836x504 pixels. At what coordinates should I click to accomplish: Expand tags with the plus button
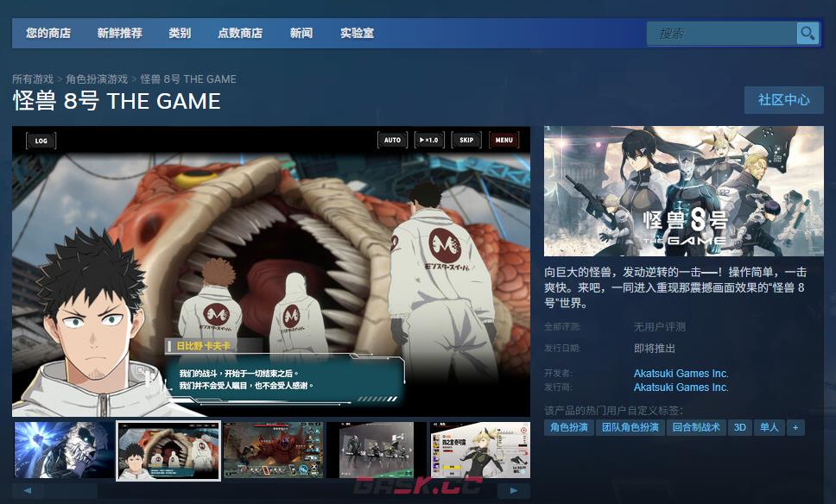pyautogui.click(x=795, y=427)
